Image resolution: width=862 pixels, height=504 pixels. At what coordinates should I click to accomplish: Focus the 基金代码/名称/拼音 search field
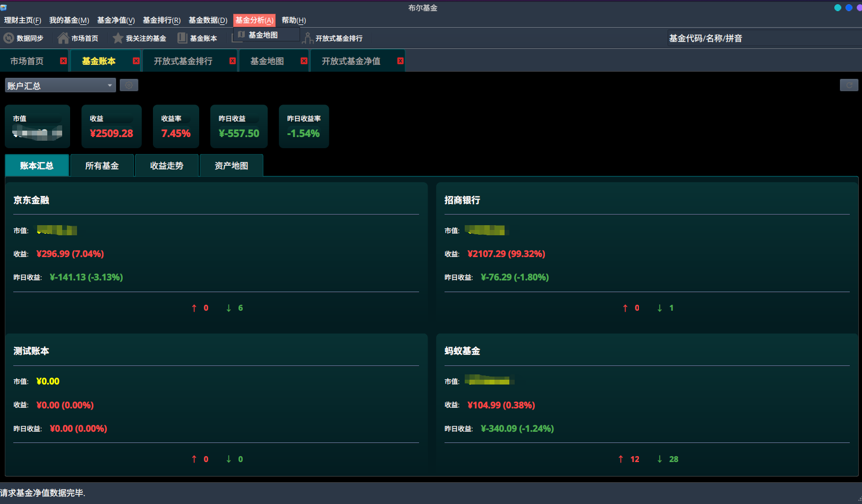coord(764,38)
